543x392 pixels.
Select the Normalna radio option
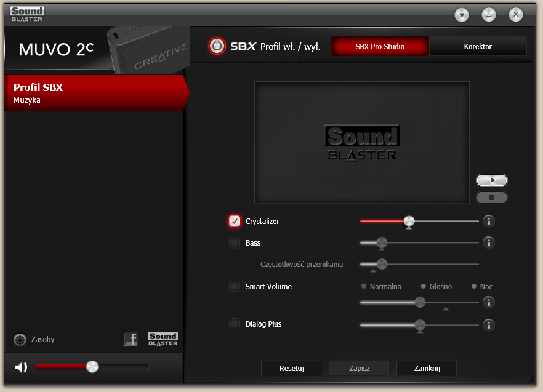point(364,286)
